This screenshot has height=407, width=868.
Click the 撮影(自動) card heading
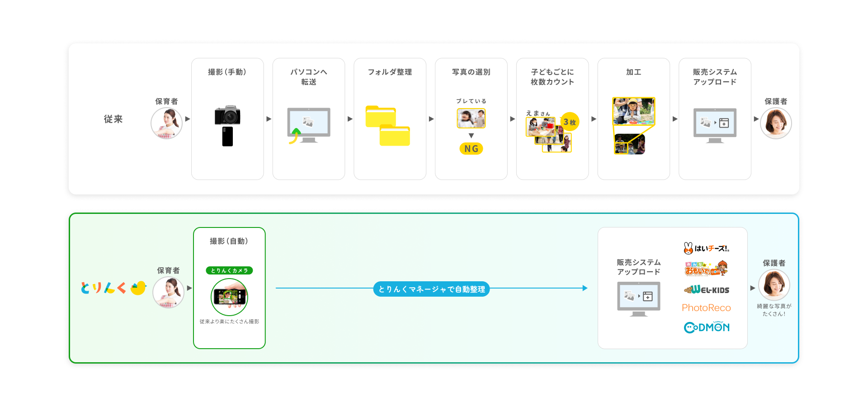tap(229, 241)
